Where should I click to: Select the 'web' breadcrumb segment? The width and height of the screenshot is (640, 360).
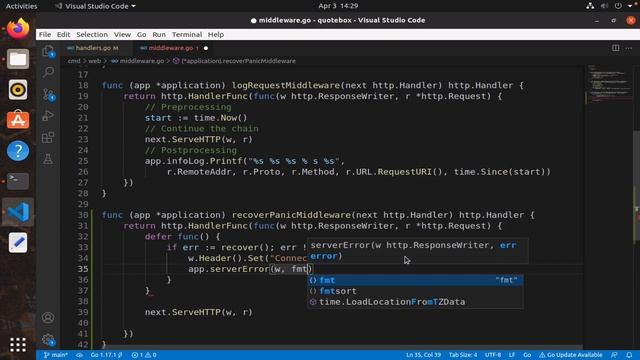point(94,61)
